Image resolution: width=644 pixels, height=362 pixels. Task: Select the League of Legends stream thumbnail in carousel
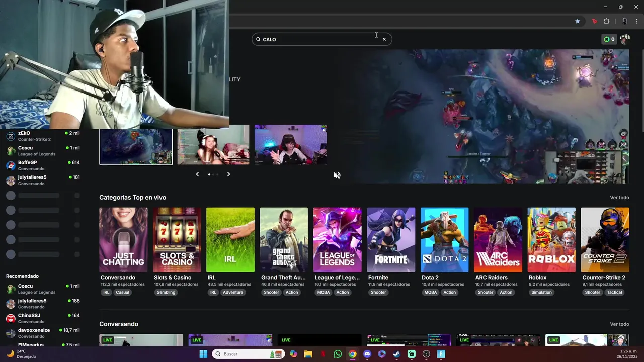[x=136, y=146]
